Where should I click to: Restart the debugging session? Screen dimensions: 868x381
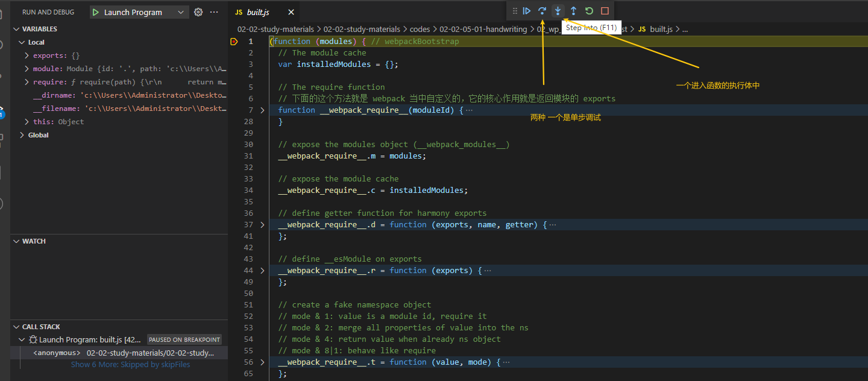pos(589,11)
